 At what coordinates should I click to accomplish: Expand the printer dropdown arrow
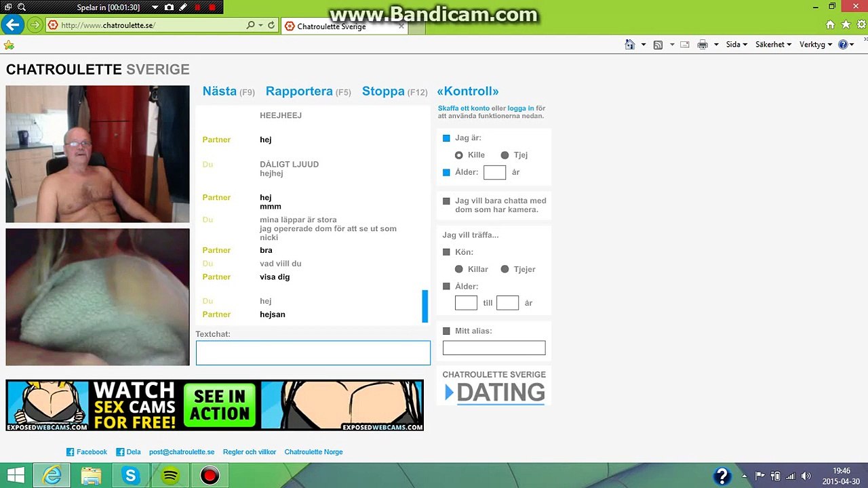tap(716, 45)
